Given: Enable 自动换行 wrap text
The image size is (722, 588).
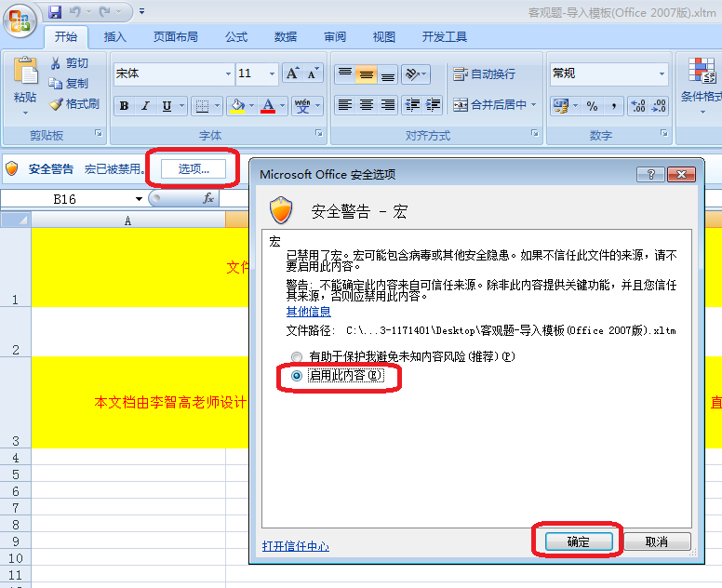Looking at the screenshot, I should [x=484, y=73].
